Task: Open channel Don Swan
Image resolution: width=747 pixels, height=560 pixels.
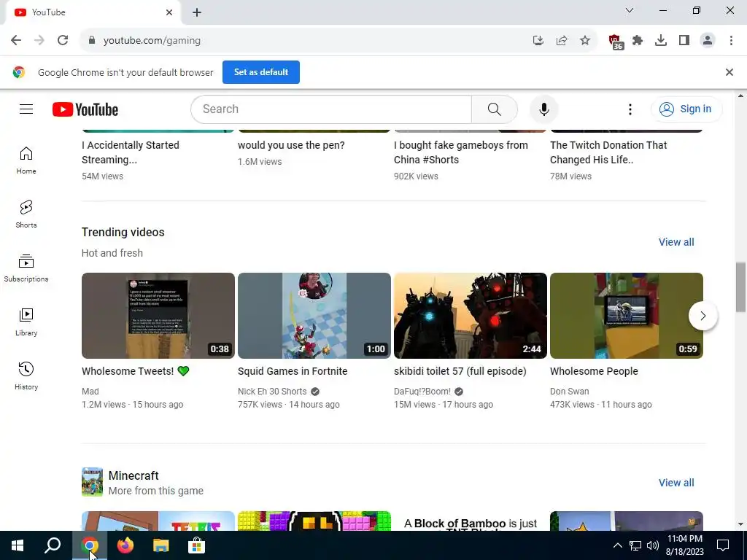Action: click(569, 392)
